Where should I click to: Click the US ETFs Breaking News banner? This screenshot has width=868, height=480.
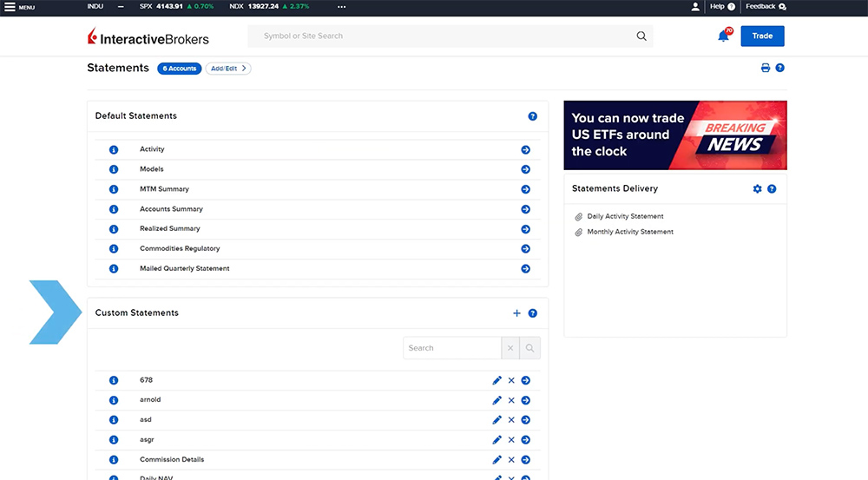pos(675,135)
